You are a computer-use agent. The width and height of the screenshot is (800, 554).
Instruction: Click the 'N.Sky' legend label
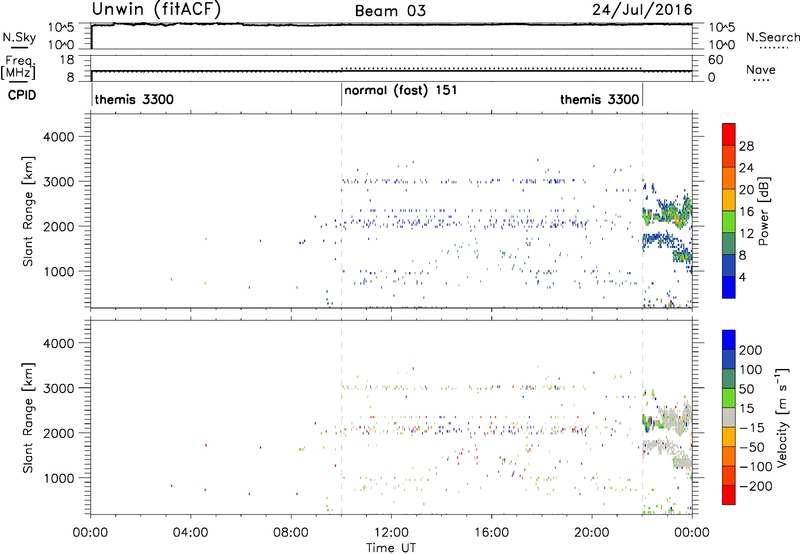(x=19, y=37)
